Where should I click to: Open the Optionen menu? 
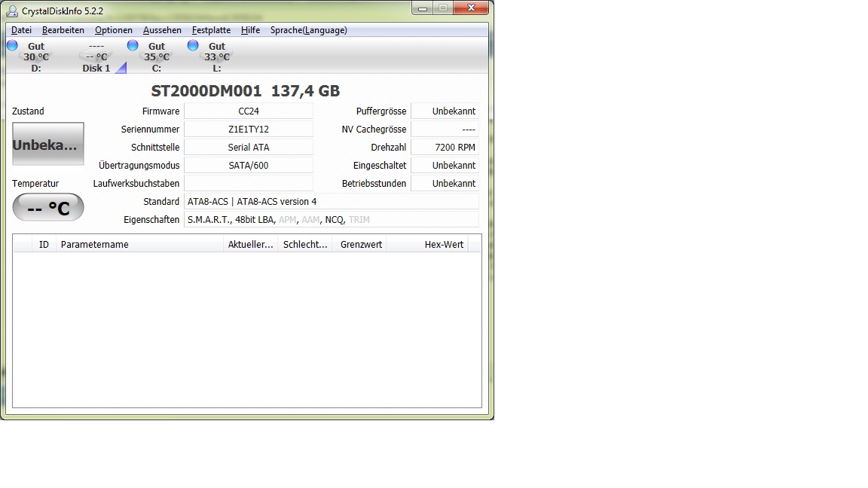pyautogui.click(x=114, y=30)
